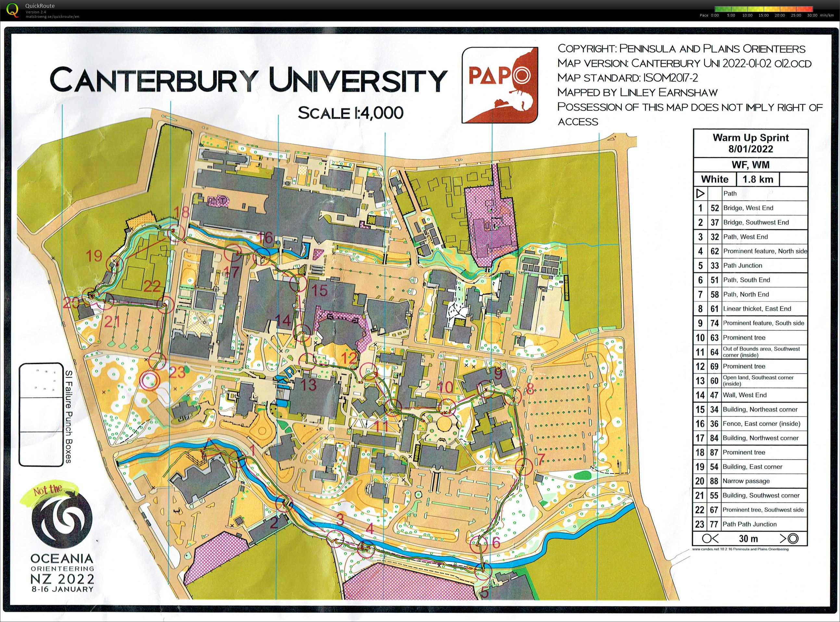Click the 'Mapped by Linley Earnshaw' line
Screen dimensions: 840x622
(x=637, y=92)
